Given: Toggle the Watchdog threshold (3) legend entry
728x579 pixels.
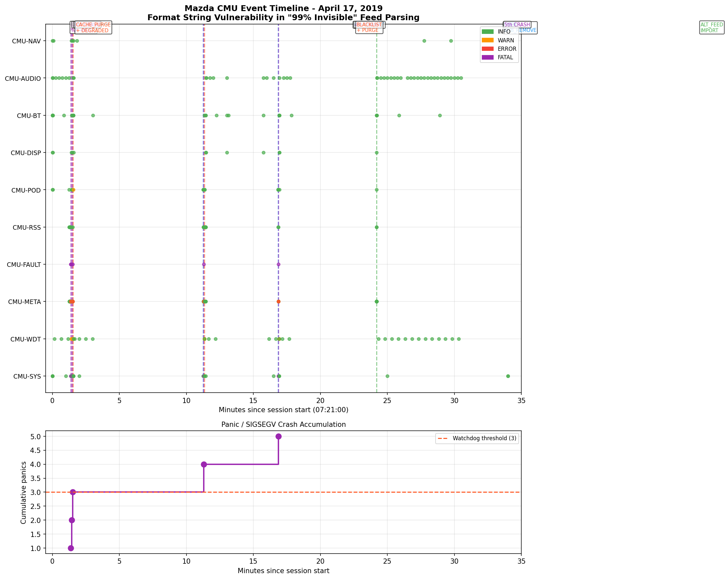Looking at the screenshot, I should 484,439.
